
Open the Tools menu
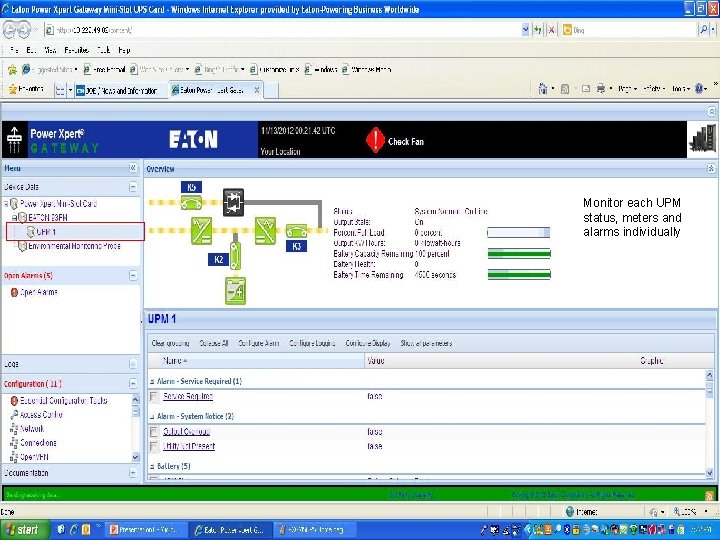click(x=104, y=50)
